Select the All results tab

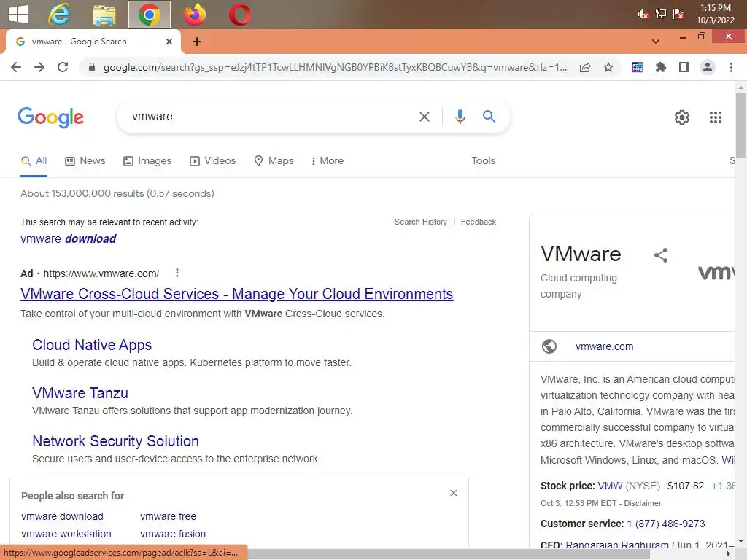(x=34, y=161)
